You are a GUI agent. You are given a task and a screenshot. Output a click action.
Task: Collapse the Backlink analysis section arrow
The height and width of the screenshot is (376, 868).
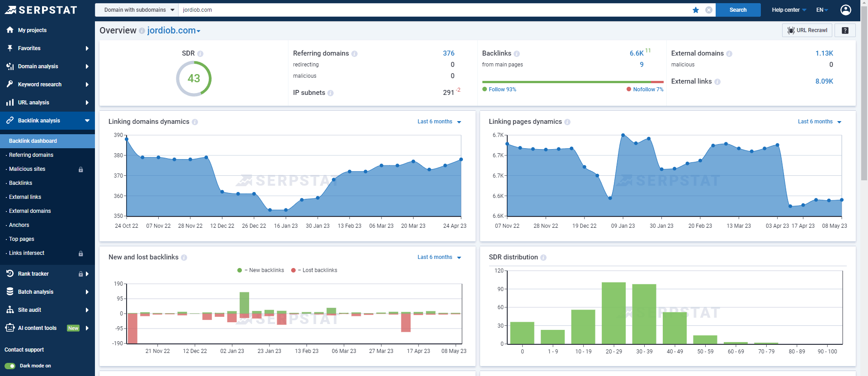(87, 121)
